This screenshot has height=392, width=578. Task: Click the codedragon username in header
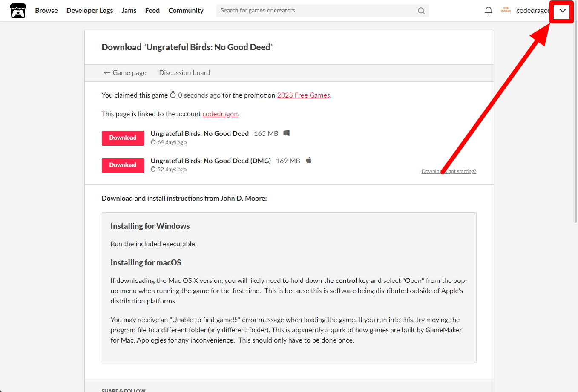[x=532, y=11]
